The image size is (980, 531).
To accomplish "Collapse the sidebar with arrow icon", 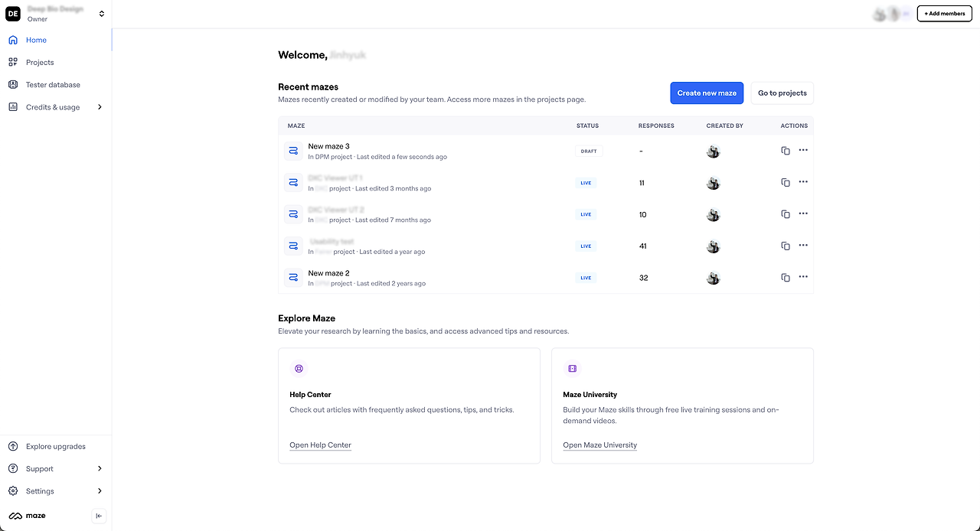I will 99,516.
